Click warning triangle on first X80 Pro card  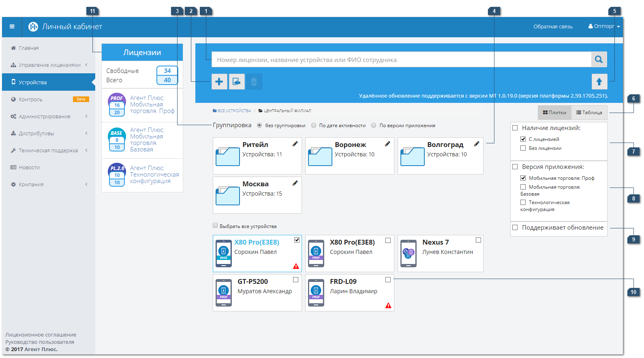click(296, 266)
